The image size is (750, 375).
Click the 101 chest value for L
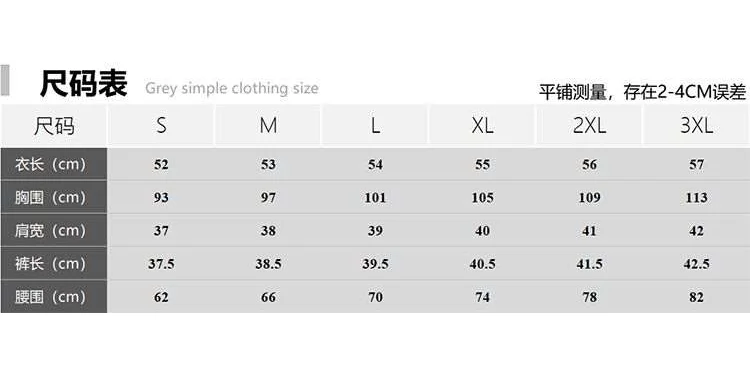pyautogui.click(x=375, y=198)
